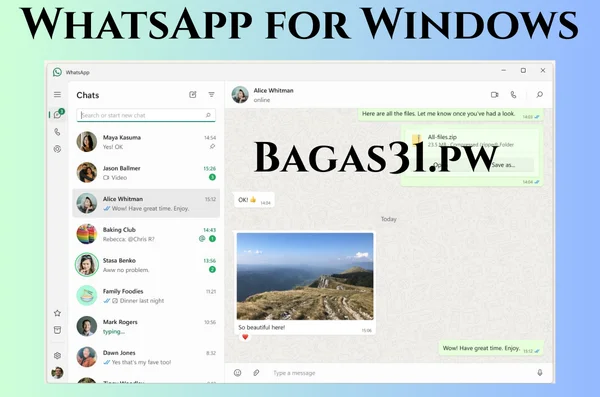Viewport: 600px width, 397px height.
Task: Search within Alice Whitman conversation
Action: pos(540,95)
